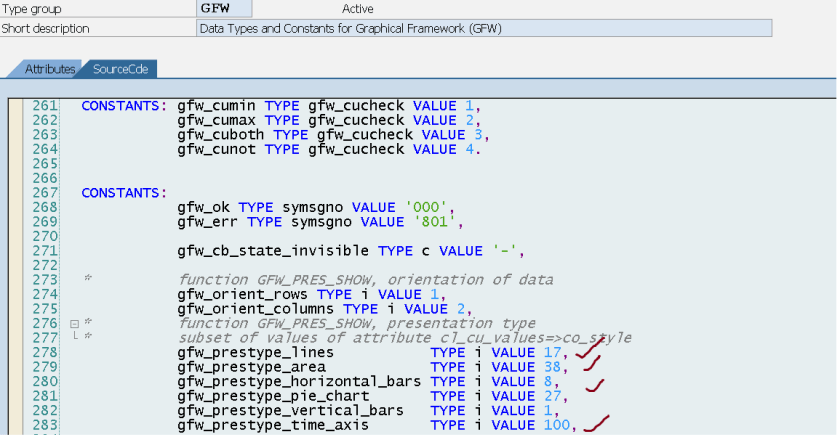Image resolution: width=840 pixels, height=437 pixels.
Task: Click the red checkmark beside value 100
Action: pos(598,427)
